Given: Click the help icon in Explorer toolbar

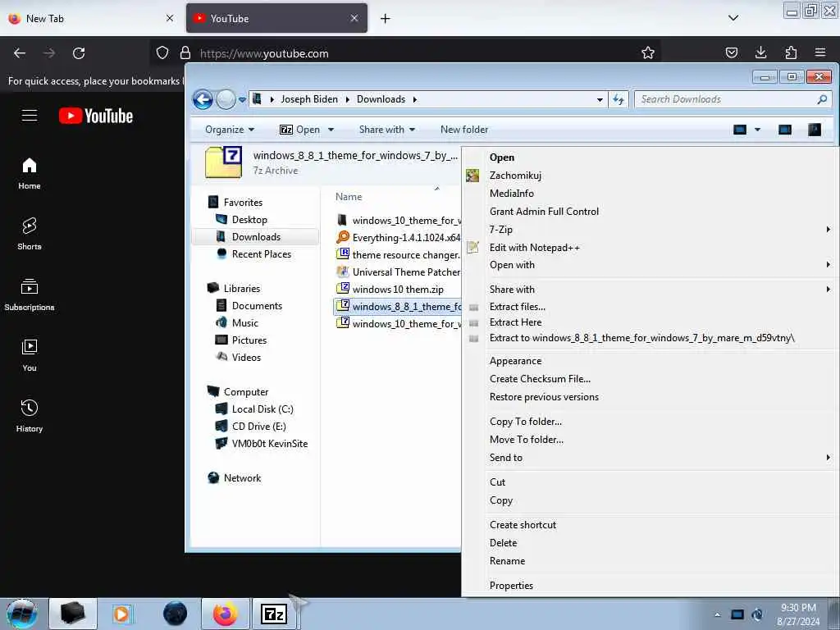Looking at the screenshot, I should coord(815,130).
